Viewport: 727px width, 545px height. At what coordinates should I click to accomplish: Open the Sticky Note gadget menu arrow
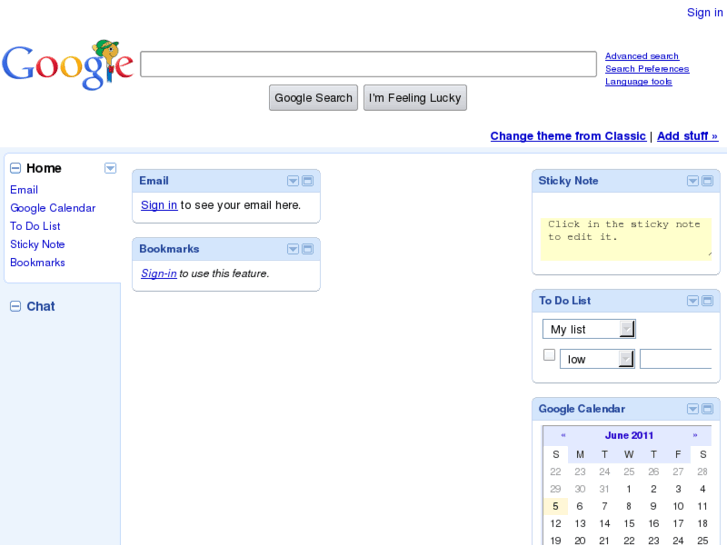click(x=693, y=181)
